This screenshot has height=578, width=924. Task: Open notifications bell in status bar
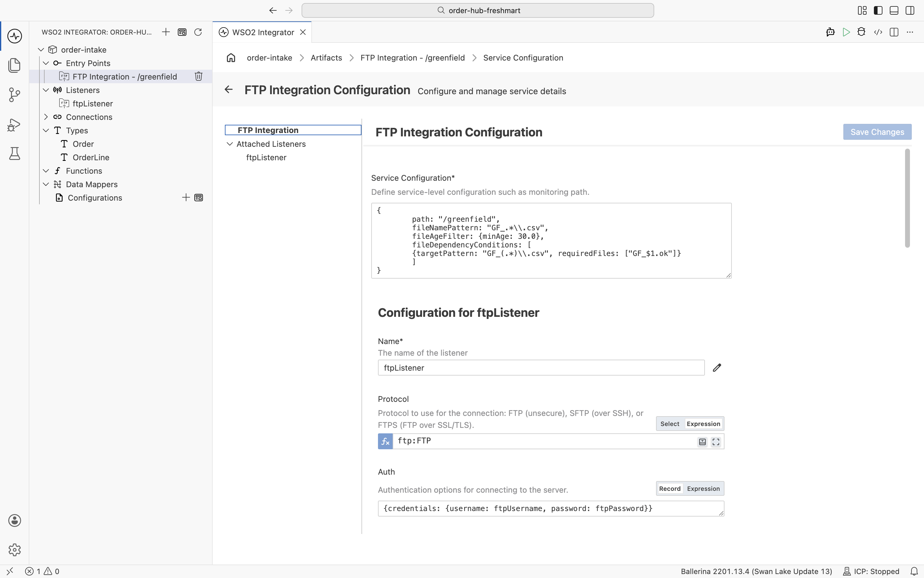(x=914, y=572)
